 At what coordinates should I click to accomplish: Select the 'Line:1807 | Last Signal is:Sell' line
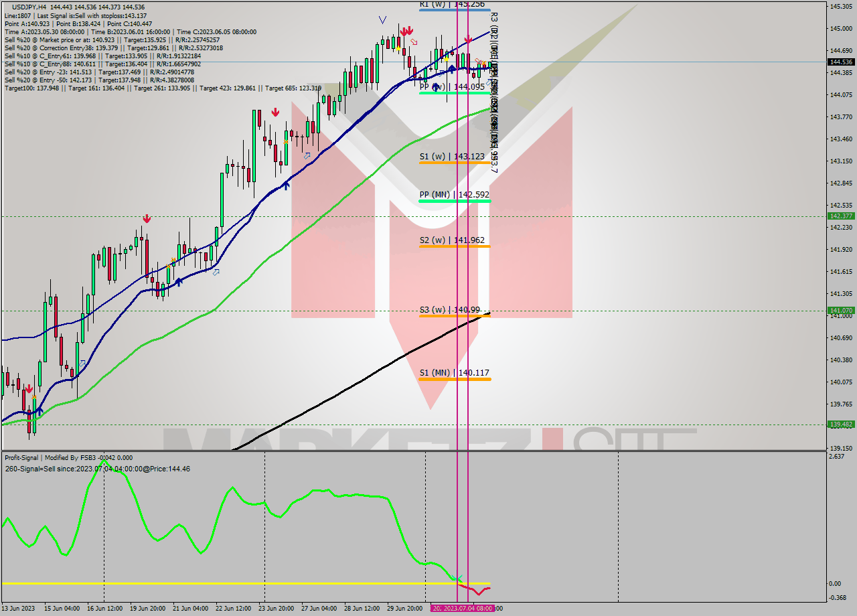click(x=76, y=15)
